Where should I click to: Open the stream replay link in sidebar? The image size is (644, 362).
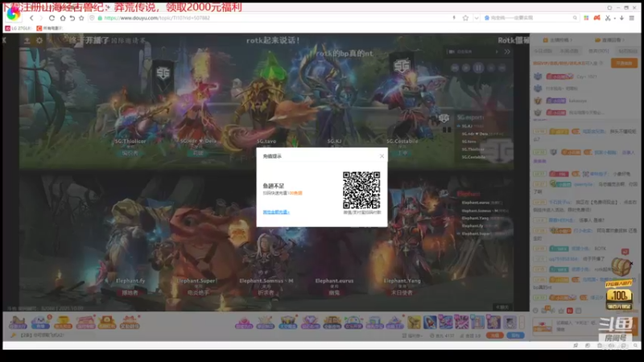(610, 39)
